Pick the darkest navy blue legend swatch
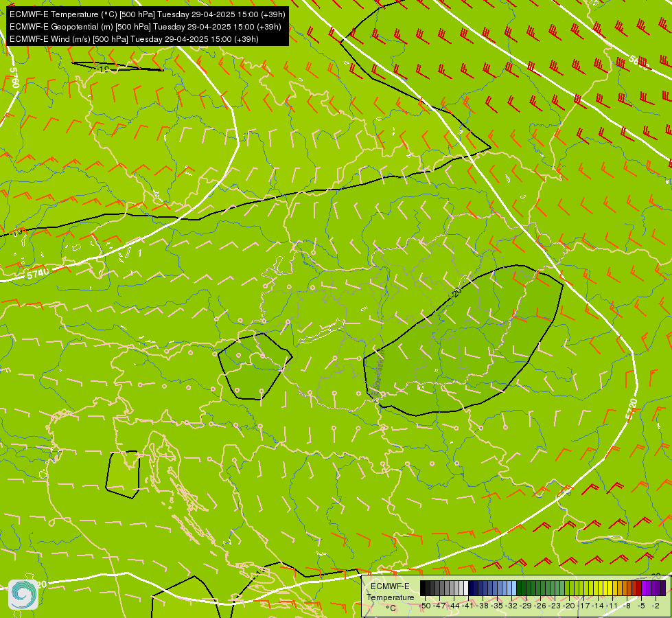672x618 pixels. point(471,588)
